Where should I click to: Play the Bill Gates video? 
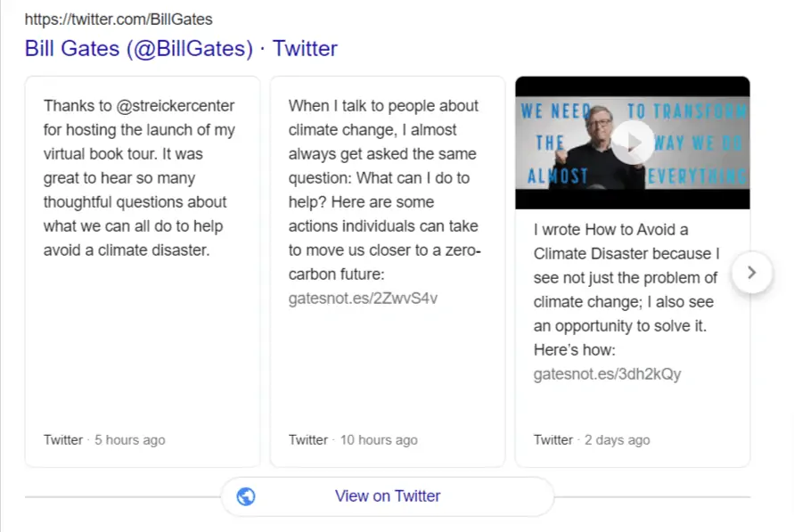point(632,143)
